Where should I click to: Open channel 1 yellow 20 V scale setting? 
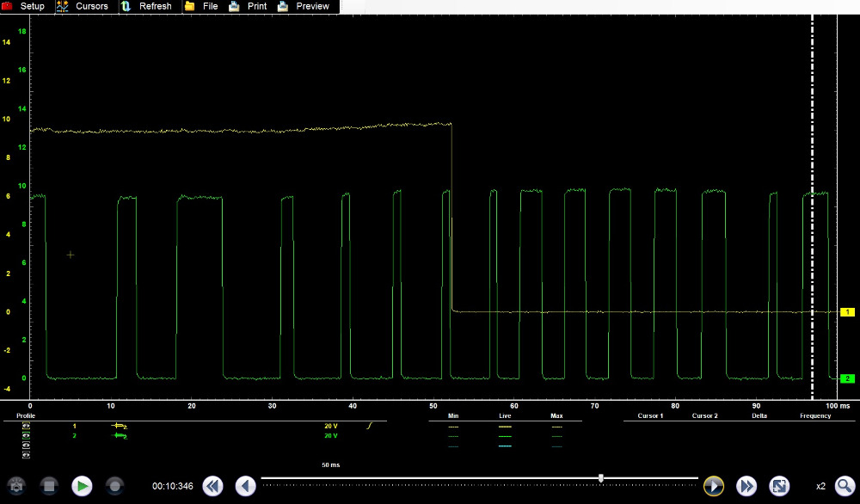pyautogui.click(x=330, y=426)
